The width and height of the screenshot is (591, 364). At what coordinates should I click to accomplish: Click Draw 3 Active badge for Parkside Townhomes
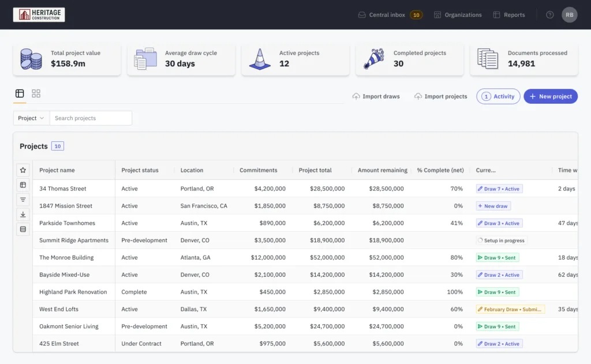tap(499, 223)
